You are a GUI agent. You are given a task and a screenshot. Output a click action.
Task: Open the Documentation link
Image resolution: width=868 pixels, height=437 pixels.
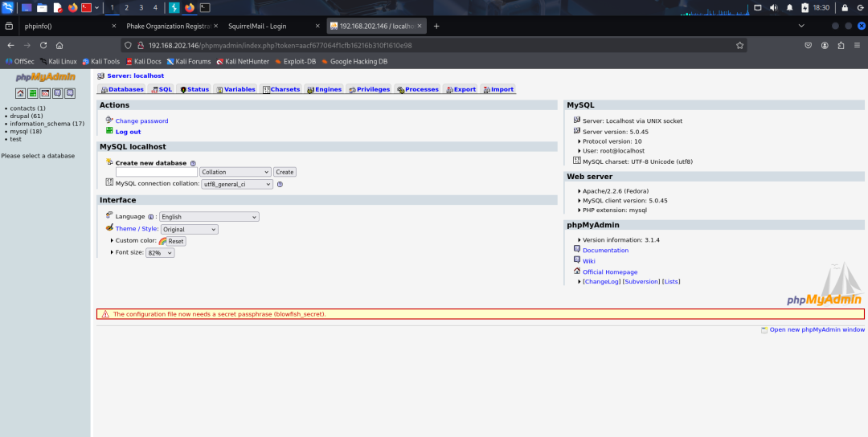605,251
